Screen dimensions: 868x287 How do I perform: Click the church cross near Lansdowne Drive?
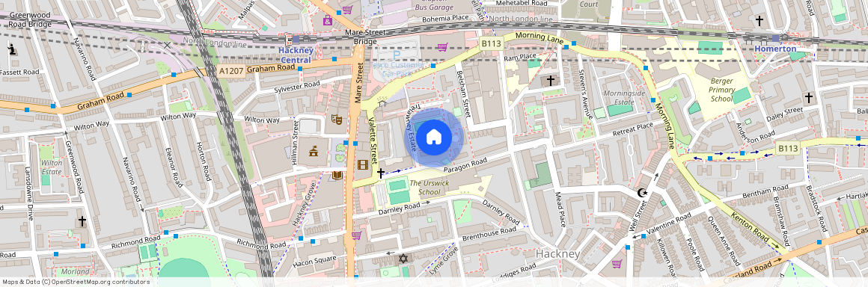coord(82,222)
